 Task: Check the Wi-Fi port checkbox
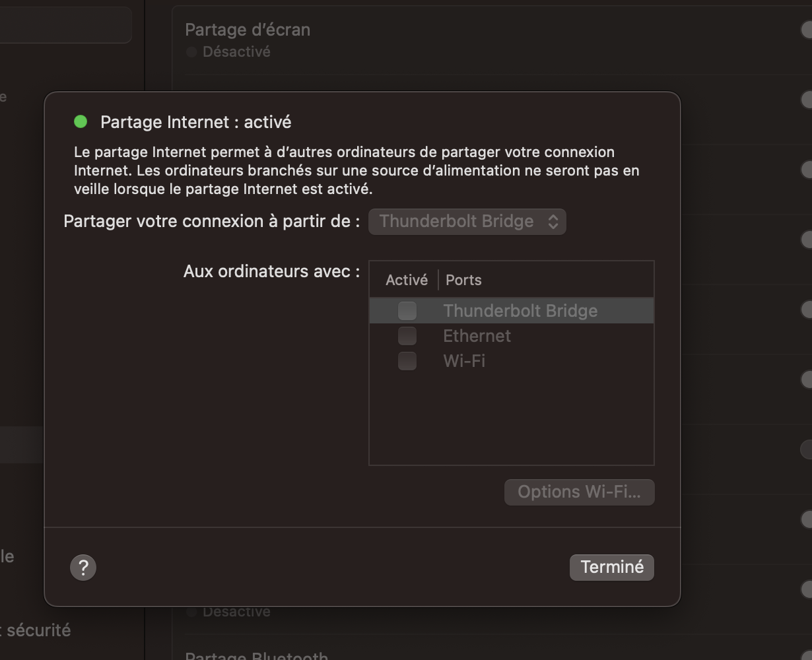click(x=407, y=361)
